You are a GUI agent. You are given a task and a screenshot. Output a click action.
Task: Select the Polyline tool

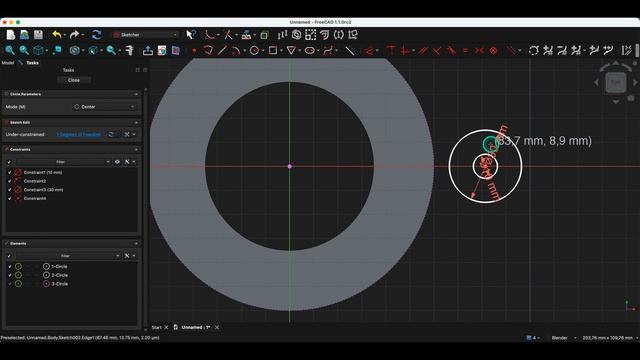208,51
